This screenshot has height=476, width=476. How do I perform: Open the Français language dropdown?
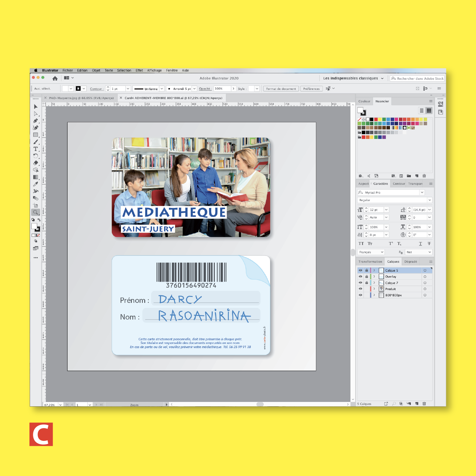(371, 252)
